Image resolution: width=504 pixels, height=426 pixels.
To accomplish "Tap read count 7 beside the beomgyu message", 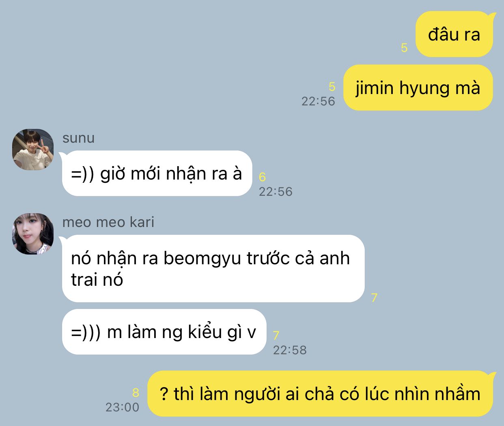I will coord(374,298).
